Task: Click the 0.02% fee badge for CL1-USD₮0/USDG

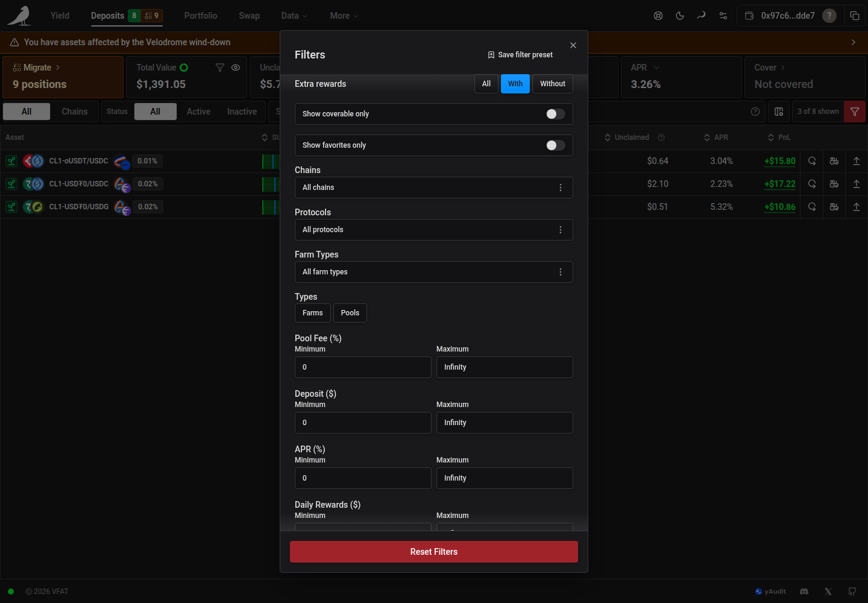Action: [148, 207]
